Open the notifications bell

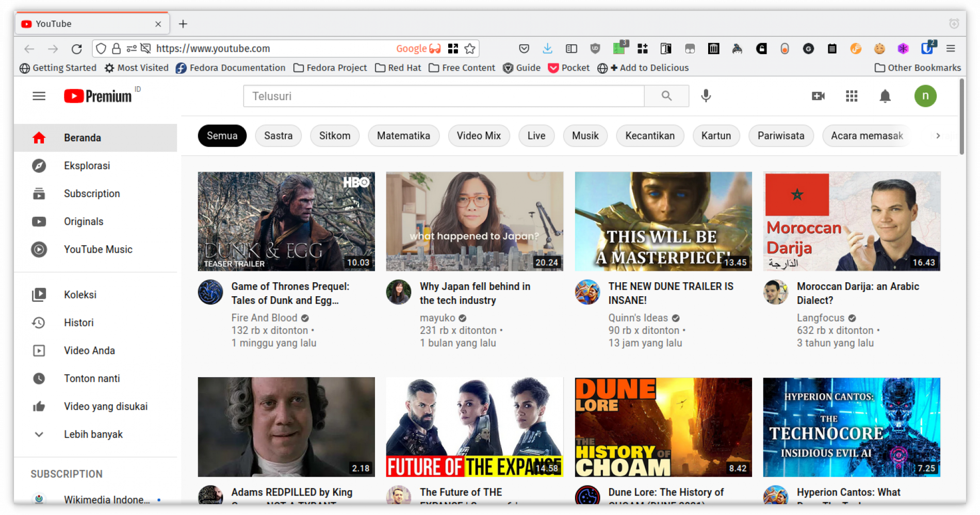click(x=885, y=96)
